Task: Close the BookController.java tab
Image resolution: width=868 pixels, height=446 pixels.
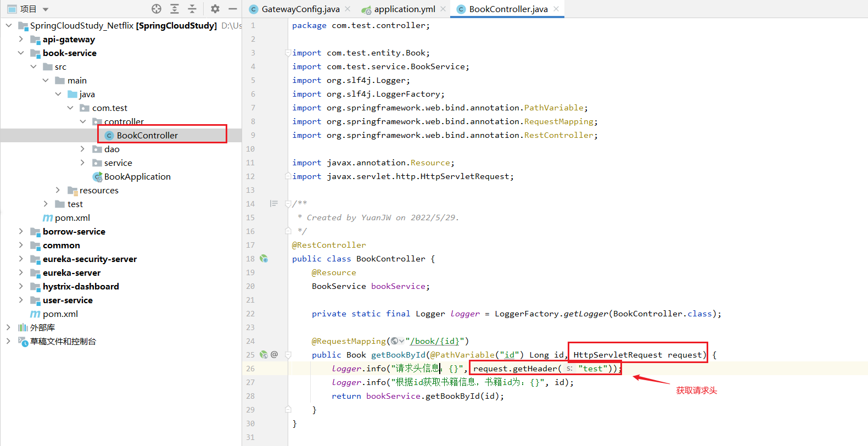Action: click(556, 9)
